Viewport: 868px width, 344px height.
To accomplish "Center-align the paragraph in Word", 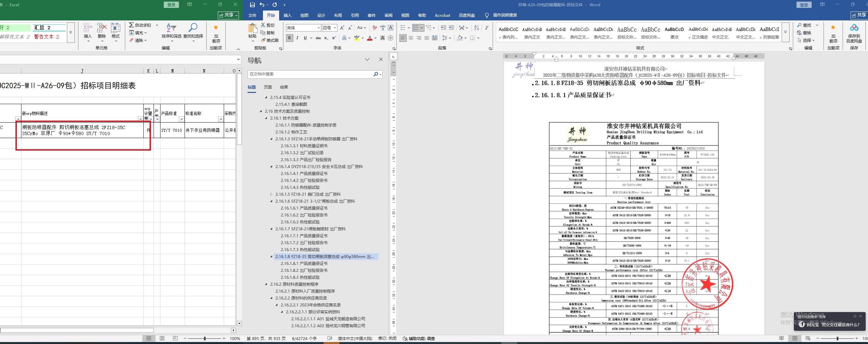I will tap(411, 38).
